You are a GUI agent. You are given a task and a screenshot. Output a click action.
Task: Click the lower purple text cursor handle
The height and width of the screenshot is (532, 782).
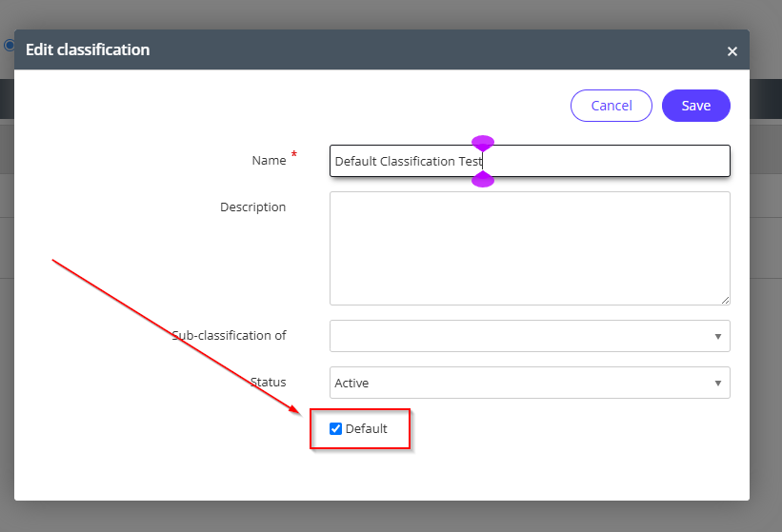tap(483, 180)
